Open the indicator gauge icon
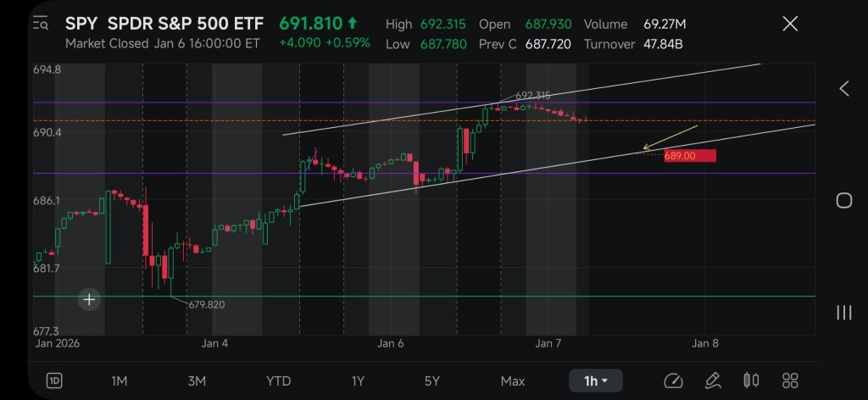Image resolution: width=868 pixels, height=400 pixels. [x=673, y=381]
